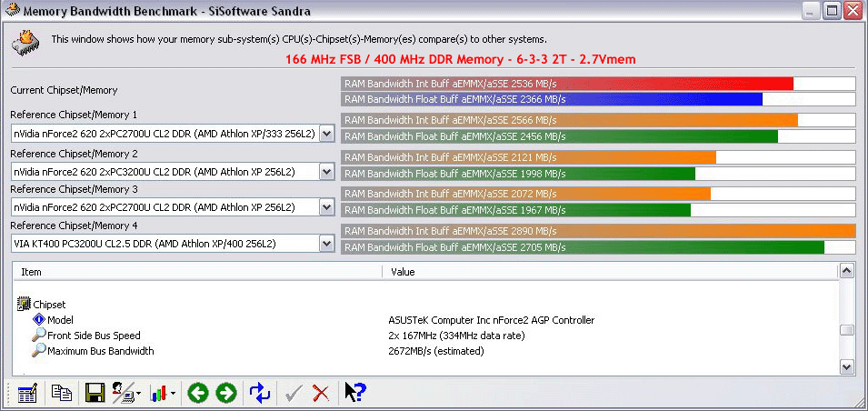Viewport: 868px width, 411px height.
Task: Click the floppy disk save icon
Action: click(x=94, y=393)
